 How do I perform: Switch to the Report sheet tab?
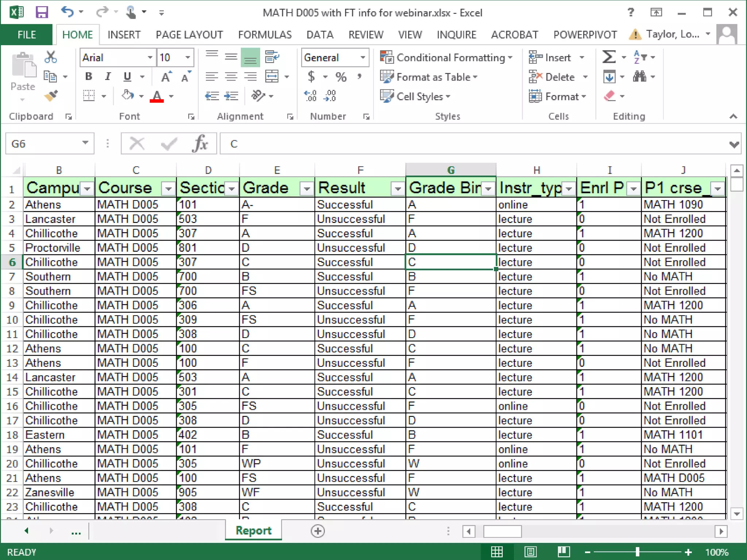point(253,530)
